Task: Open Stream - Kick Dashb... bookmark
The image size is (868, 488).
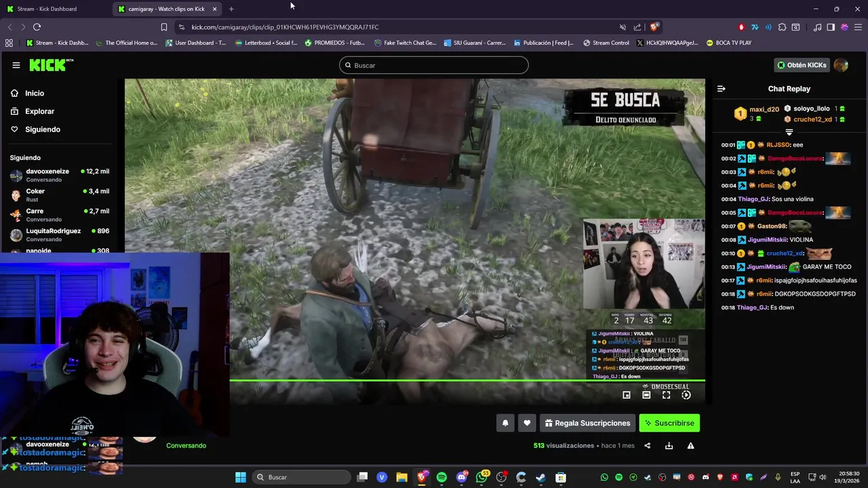Action: (58, 43)
